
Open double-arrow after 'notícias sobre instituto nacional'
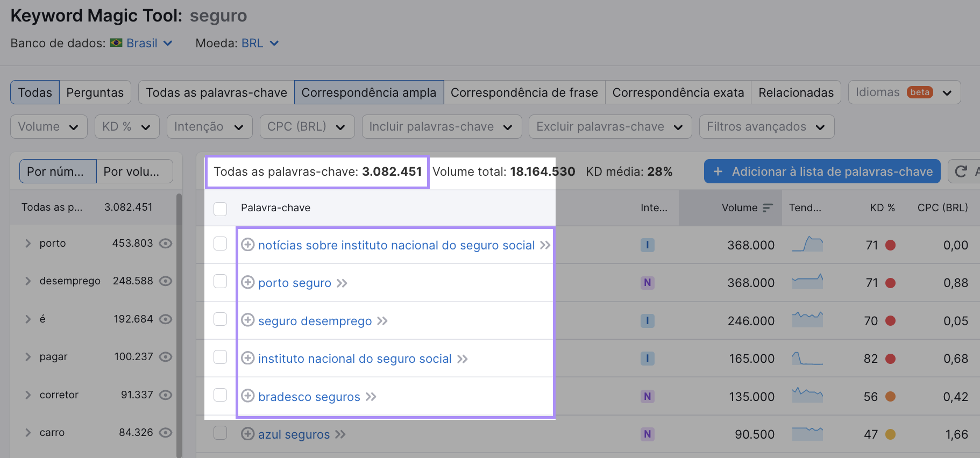click(x=545, y=245)
